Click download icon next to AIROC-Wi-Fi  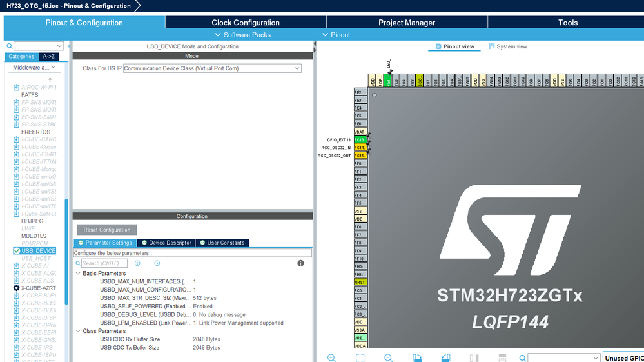click(x=16, y=87)
